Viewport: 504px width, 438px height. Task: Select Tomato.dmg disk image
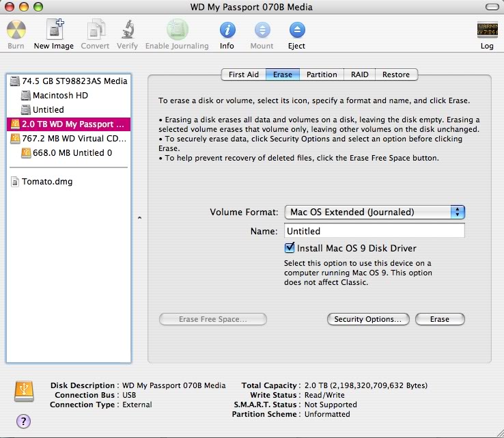tap(68, 182)
